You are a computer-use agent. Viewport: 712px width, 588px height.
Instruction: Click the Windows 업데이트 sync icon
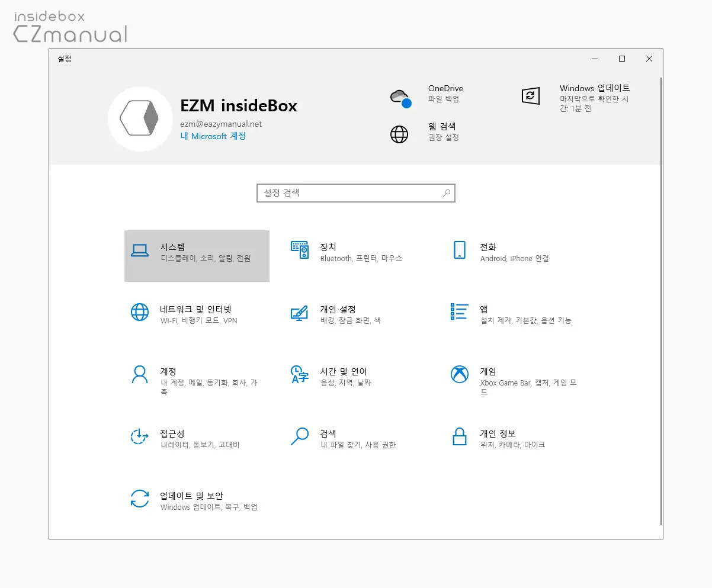[x=531, y=96]
